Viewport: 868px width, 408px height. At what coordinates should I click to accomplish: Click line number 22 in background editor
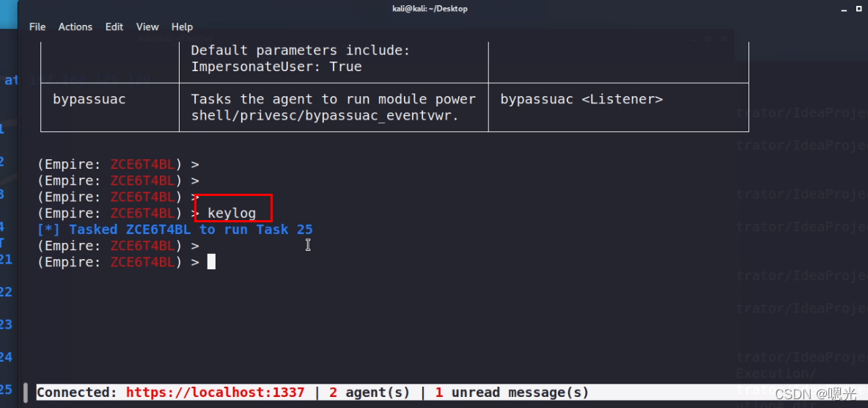pos(6,292)
